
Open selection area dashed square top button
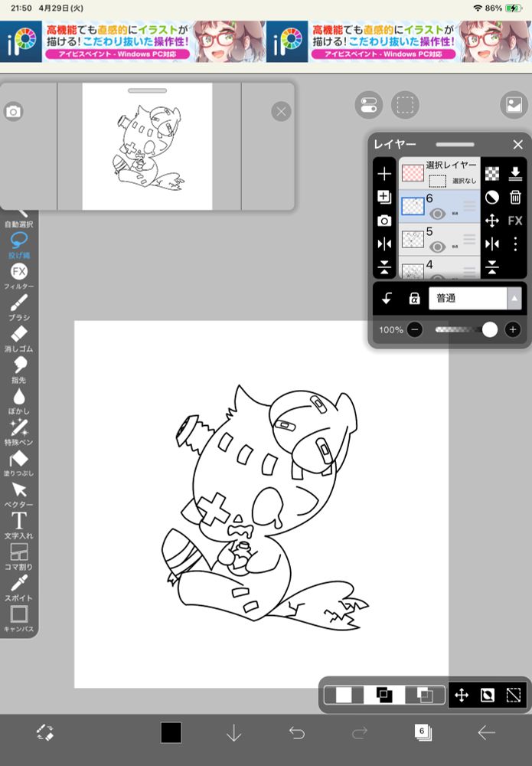405,104
